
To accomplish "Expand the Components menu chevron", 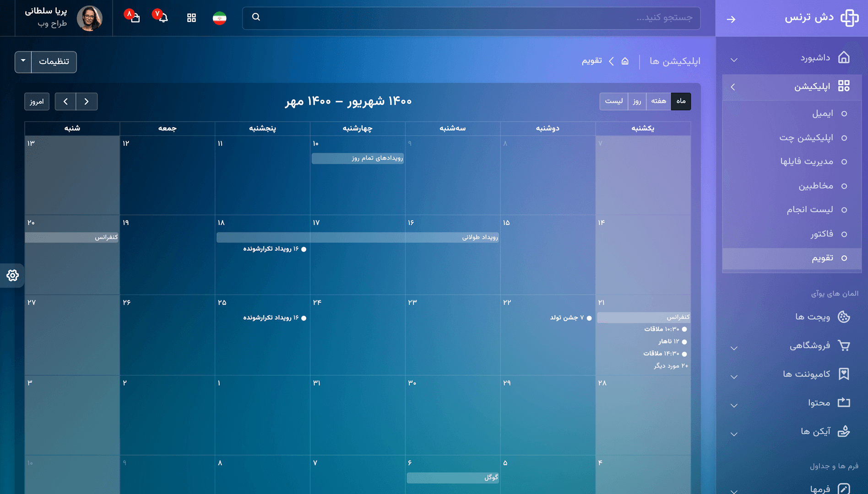I will pyautogui.click(x=734, y=377).
